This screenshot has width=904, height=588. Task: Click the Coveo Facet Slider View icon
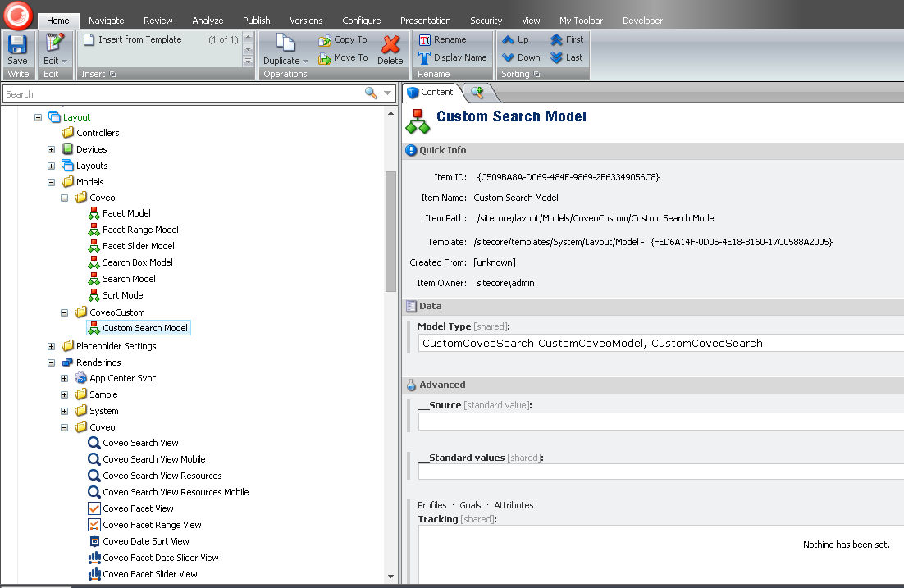point(94,574)
